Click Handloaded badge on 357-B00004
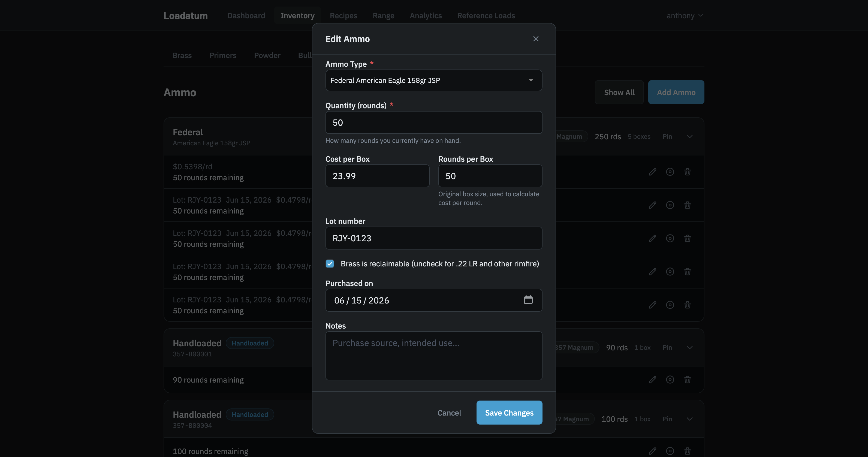Image resolution: width=868 pixels, height=457 pixels. (x=250, y=414)
